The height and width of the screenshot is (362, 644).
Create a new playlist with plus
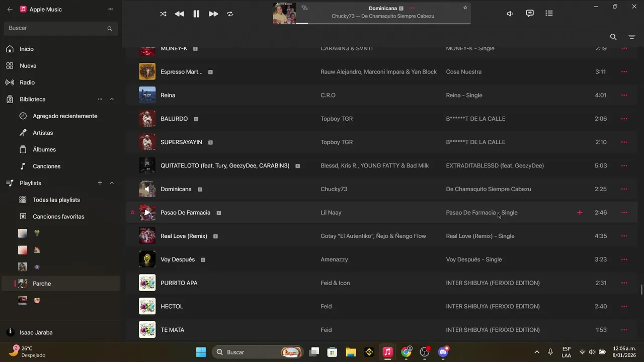click(x=100, y=183)
